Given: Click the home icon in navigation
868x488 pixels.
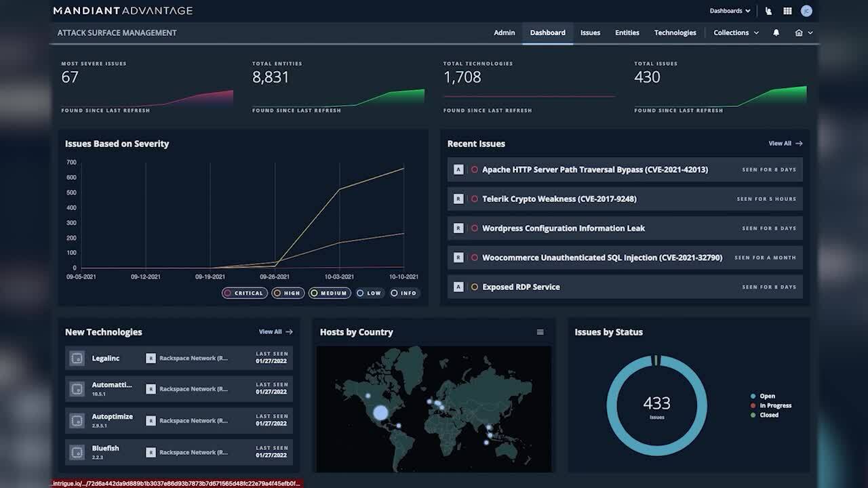Looking at the screenshot, I should tap(799, 33).
